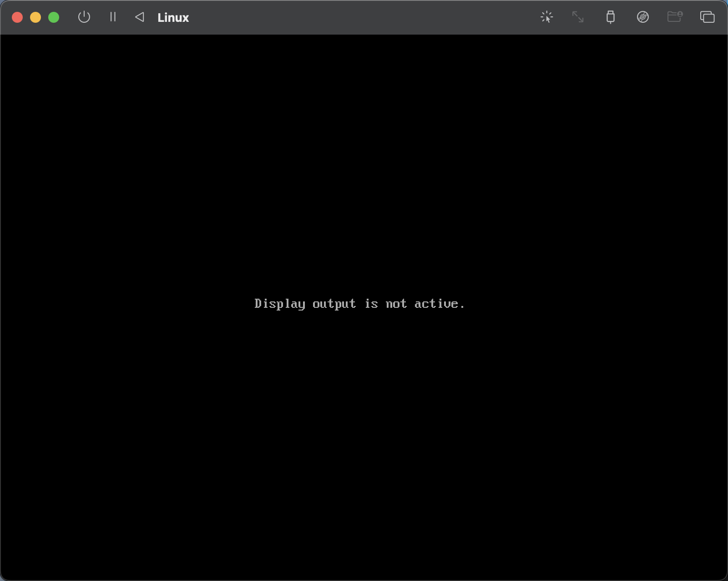The height and width of the screenshot is (581, 728).
Task: Click the blank VM screen below the message
Action: 364,433
